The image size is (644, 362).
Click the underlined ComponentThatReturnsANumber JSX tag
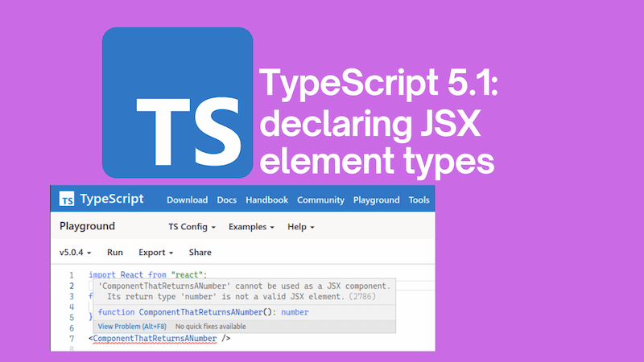click(155, 338)
